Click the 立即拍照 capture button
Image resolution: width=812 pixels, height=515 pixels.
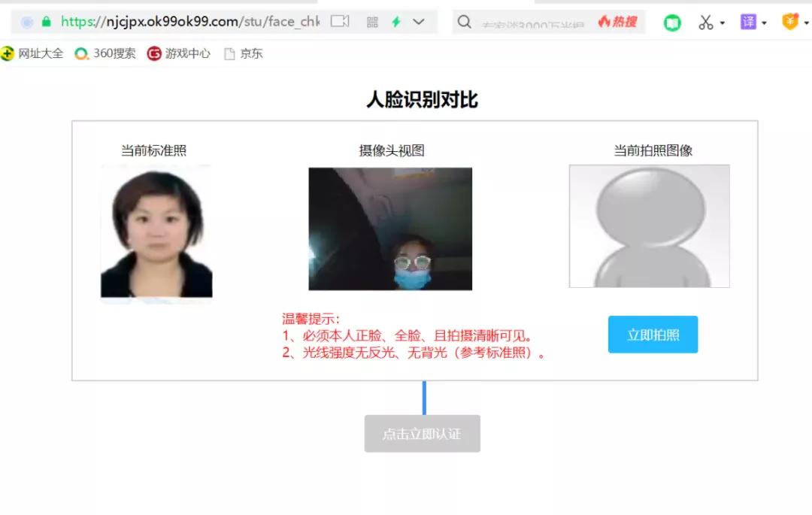653,334
